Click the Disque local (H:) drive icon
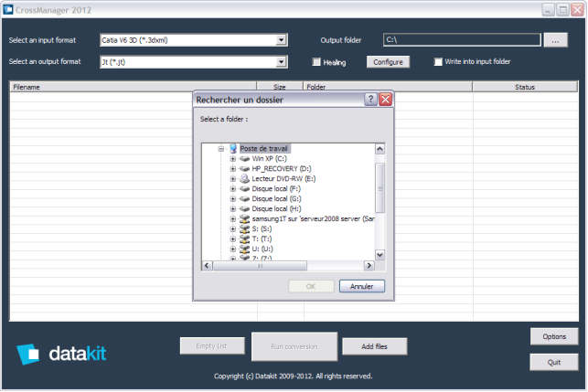This screenshot has height=392, width=588. pos(244,209)
